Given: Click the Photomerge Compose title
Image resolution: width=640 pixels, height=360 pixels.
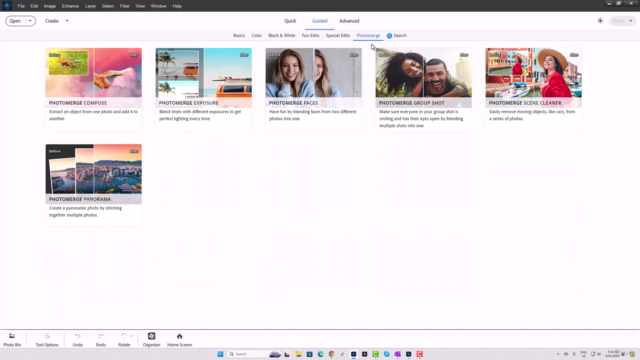Looking at the screenshot, I should 78,103.
